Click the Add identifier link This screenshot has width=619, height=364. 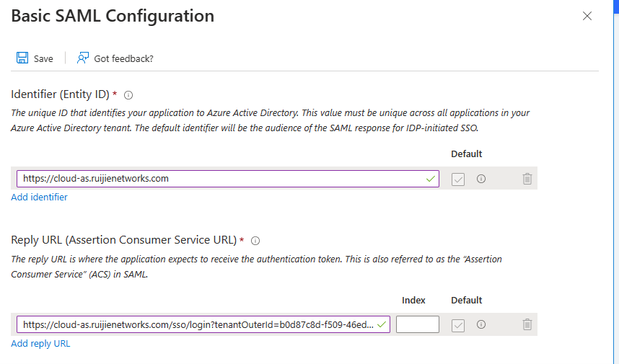click(x=40, y=197)
